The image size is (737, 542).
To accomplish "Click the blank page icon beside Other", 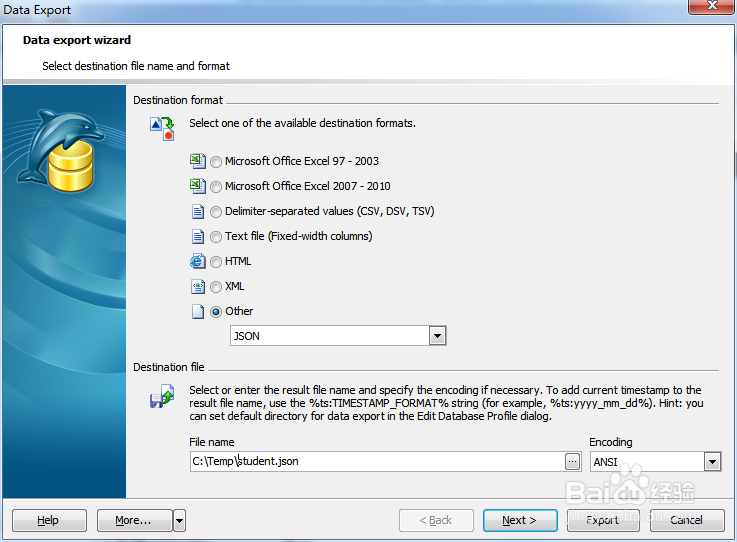I will (x=198, y=311).
